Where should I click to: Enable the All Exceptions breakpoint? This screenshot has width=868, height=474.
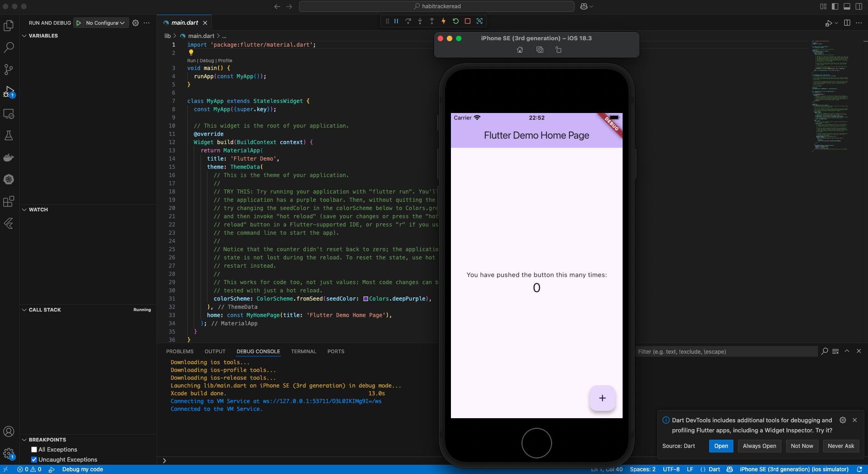click(34, 449)
